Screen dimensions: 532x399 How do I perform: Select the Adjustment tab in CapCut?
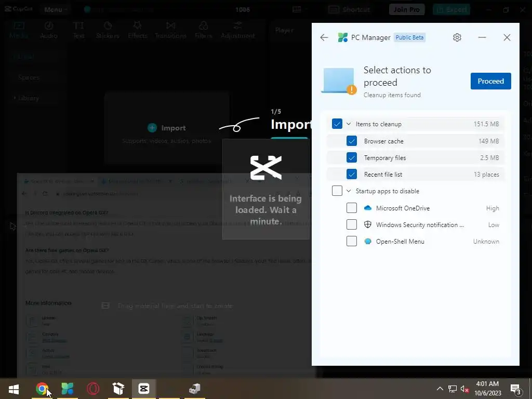[x=237, y=30]
